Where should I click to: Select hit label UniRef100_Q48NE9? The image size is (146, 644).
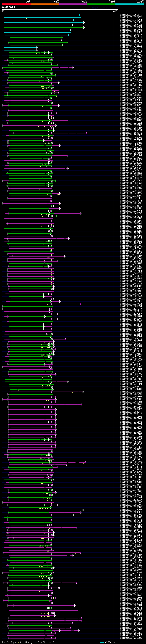[x=131, y=301]
